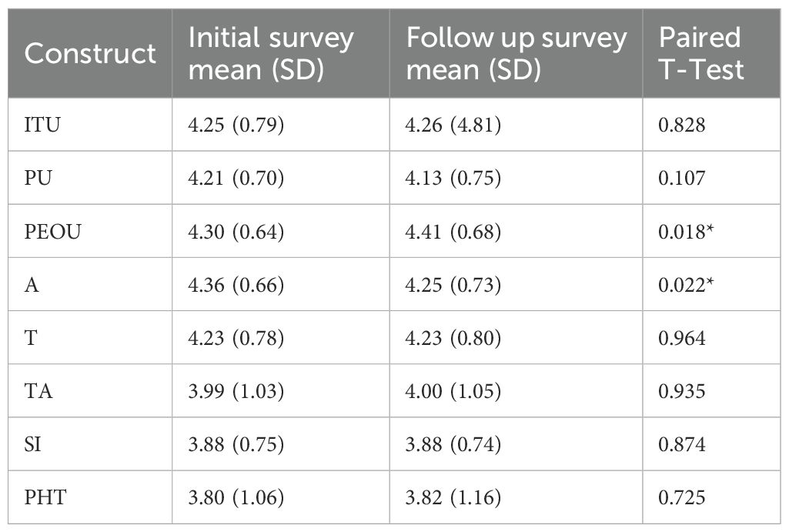Click the Follow up survey mean header
789x532 pixels.
(x=516, y=53)
